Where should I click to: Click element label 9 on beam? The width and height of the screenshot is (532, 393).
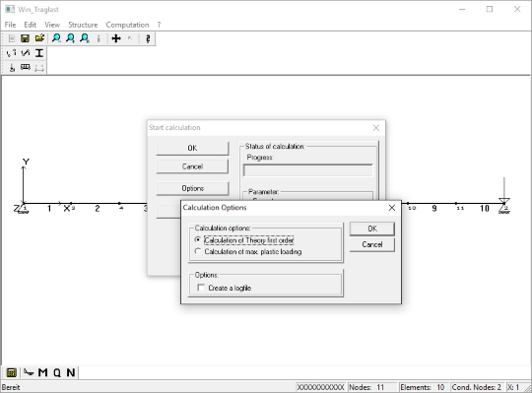[x=434, y=209]
